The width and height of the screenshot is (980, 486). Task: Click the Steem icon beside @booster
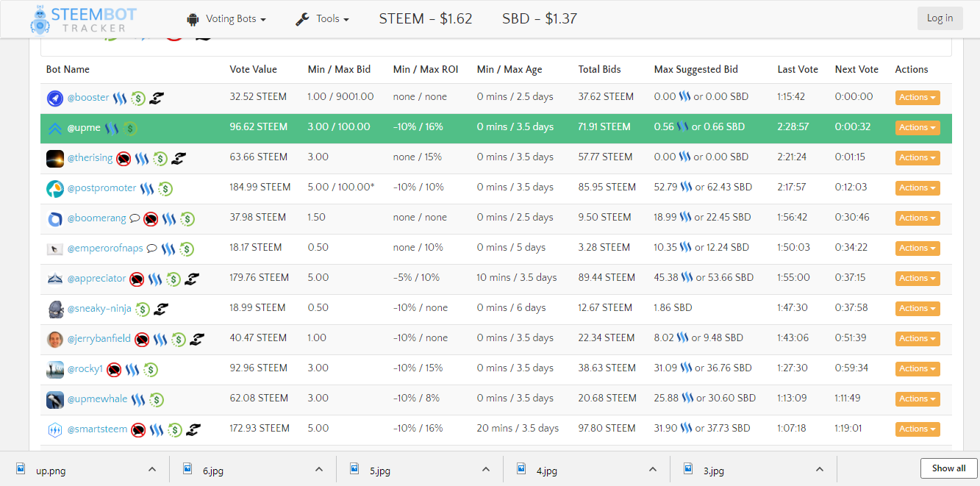(120, 98)
